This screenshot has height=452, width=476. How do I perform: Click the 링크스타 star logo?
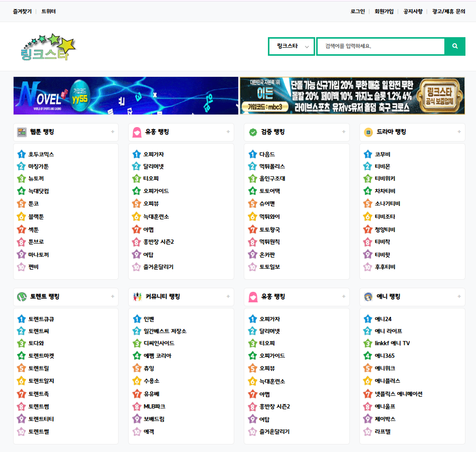(x=48, y=48)
